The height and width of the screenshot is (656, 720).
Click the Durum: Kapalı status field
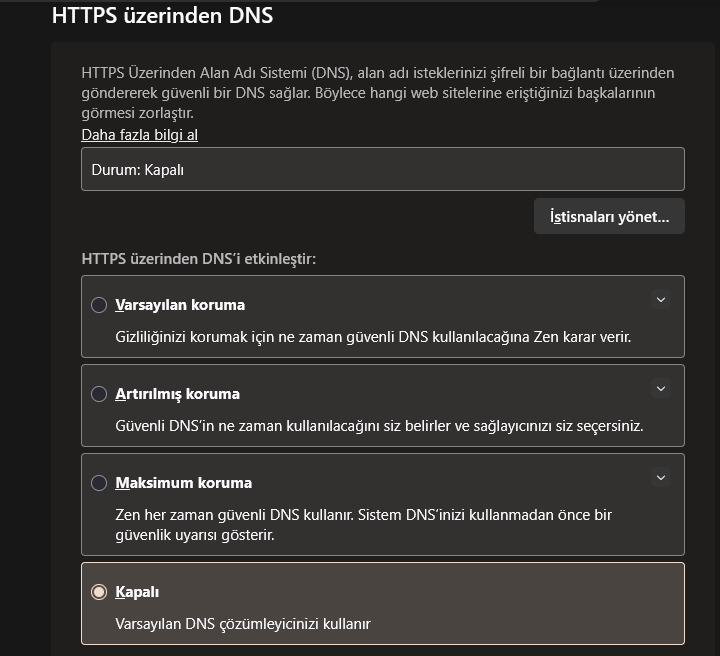tap(382, 169)
